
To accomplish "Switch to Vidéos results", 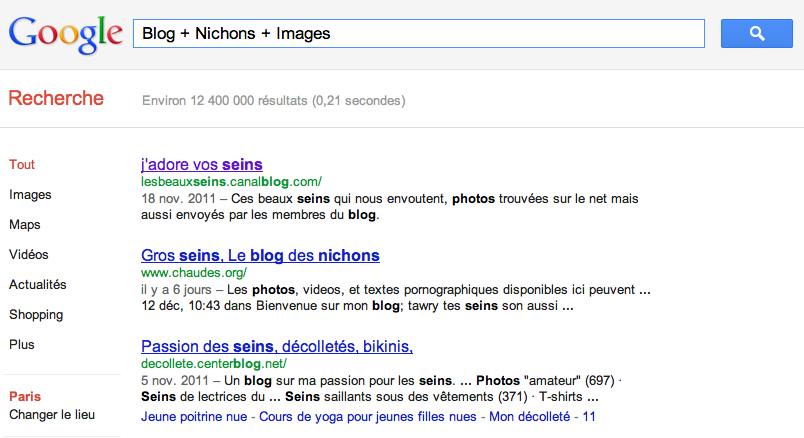I will pyautogui.click(x=29, y=254).
